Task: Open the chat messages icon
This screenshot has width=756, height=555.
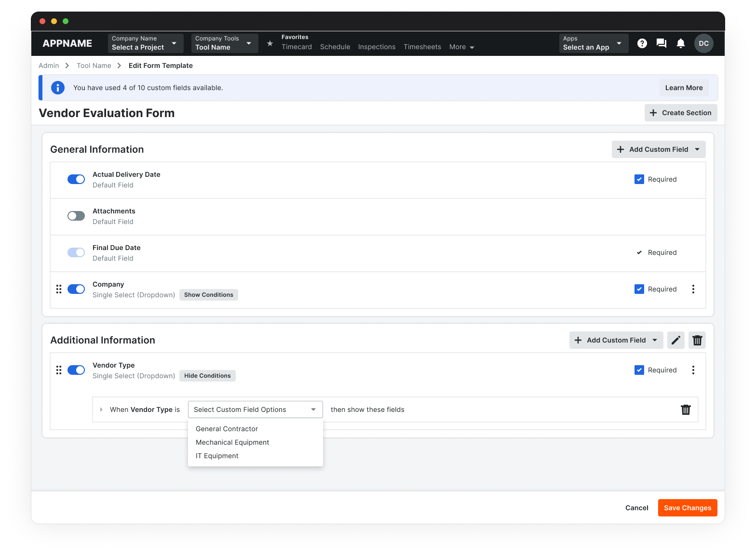Action: (x=661, y=43)
